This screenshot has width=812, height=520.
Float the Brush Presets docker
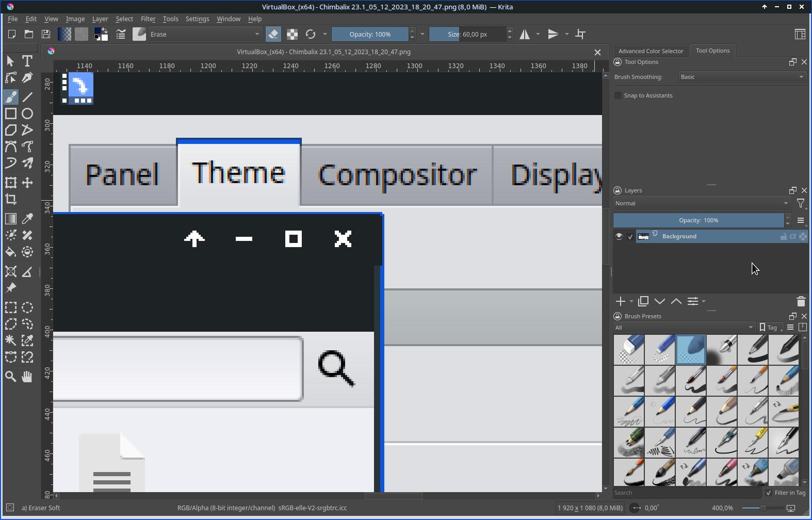tap(793, 316)
